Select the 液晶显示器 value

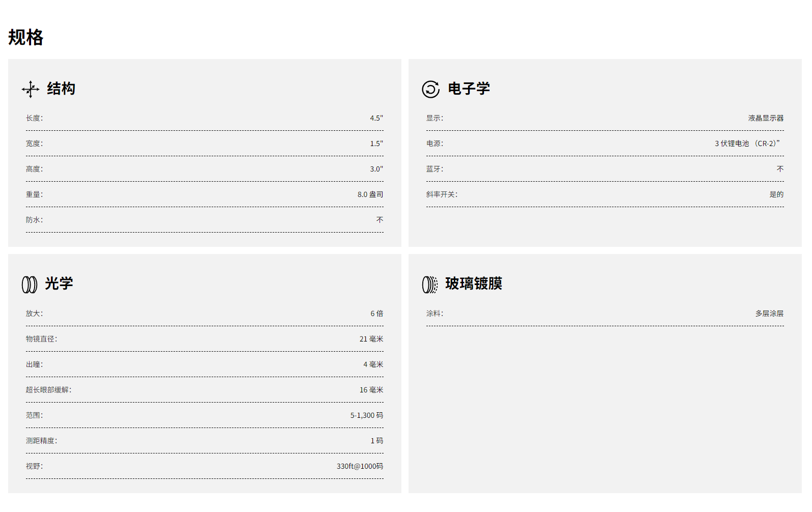[x=766, y=118]
